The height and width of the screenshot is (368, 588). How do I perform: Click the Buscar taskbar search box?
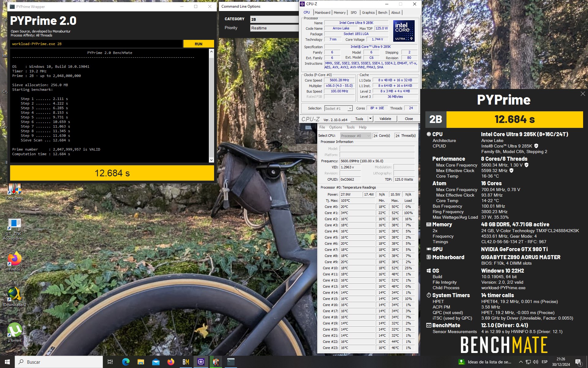click(59, 362)
